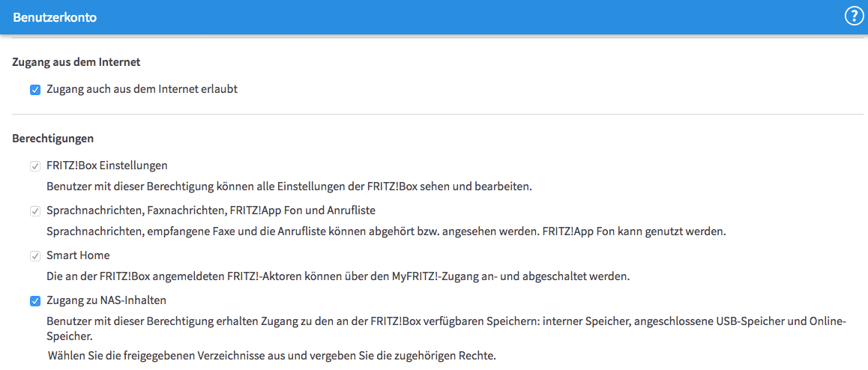The image size is (868, 370).
Task: Click the FRITZ!Box Einstellungen label
Action: 107,166
